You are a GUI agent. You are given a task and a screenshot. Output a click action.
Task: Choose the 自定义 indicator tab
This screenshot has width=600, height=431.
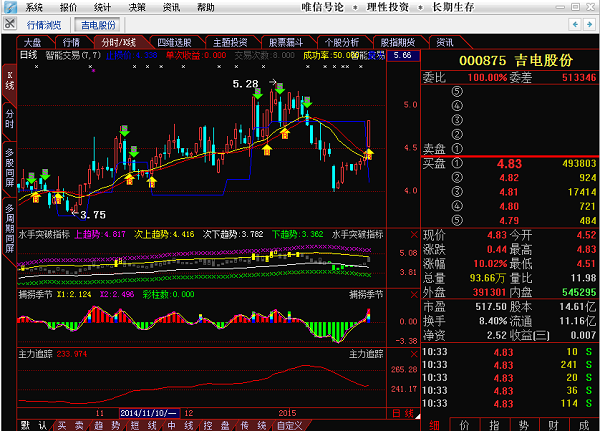pyautogui.click(x=289, y=425)
